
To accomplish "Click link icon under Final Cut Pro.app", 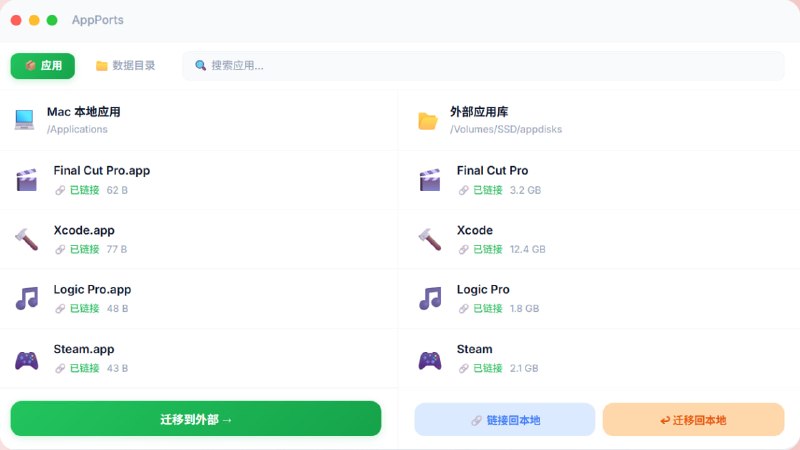I will 60,190.
